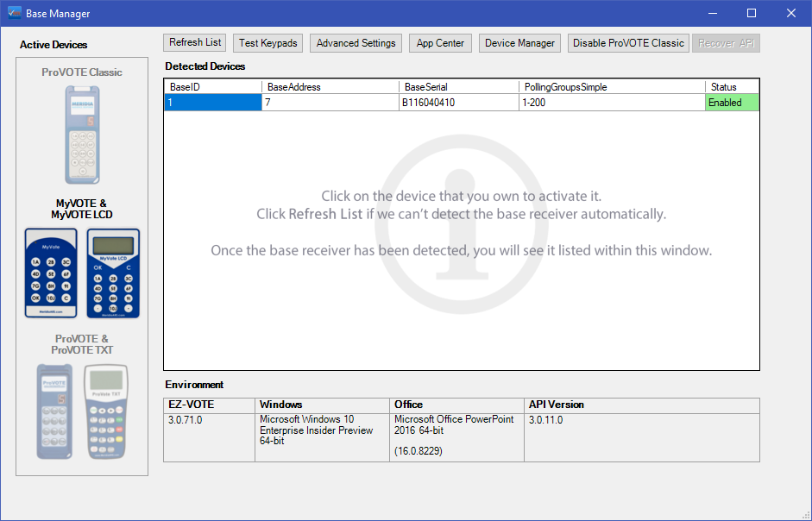Click the Refresh List button
This screenshot has height=521, width=812.
coord(195,43)
